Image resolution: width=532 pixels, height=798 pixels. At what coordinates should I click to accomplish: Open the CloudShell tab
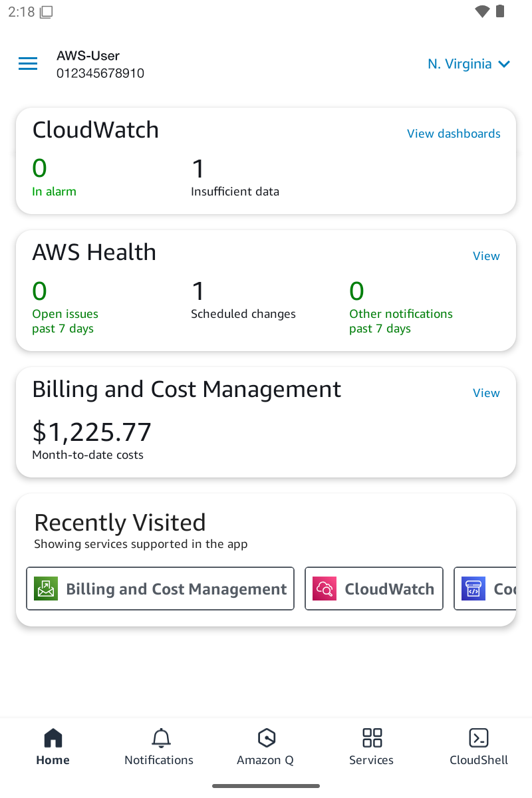[x=479, y=747]
